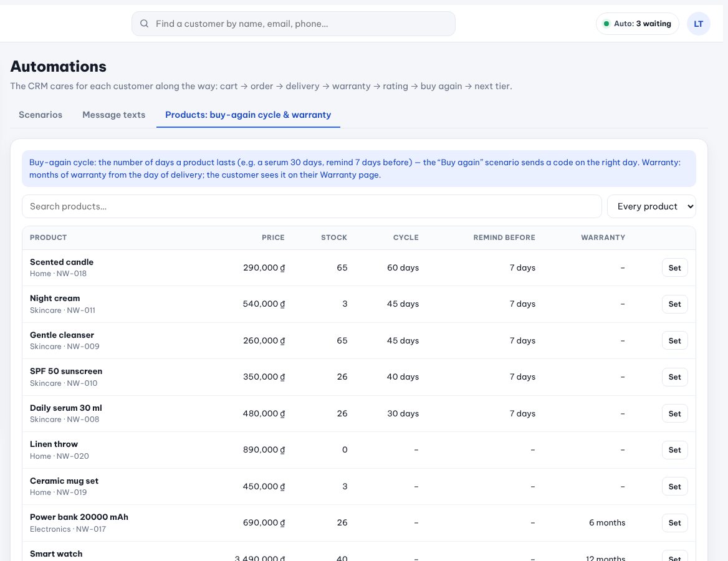
Task: Click the Electronics · NW-017 label
Action: coord(68,529)
